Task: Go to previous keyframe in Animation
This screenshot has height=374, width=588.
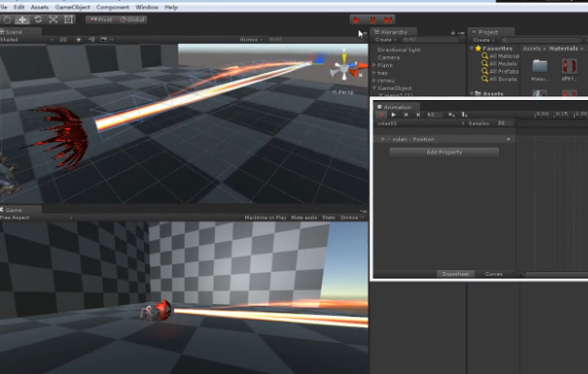Action: tap(406, 115)
